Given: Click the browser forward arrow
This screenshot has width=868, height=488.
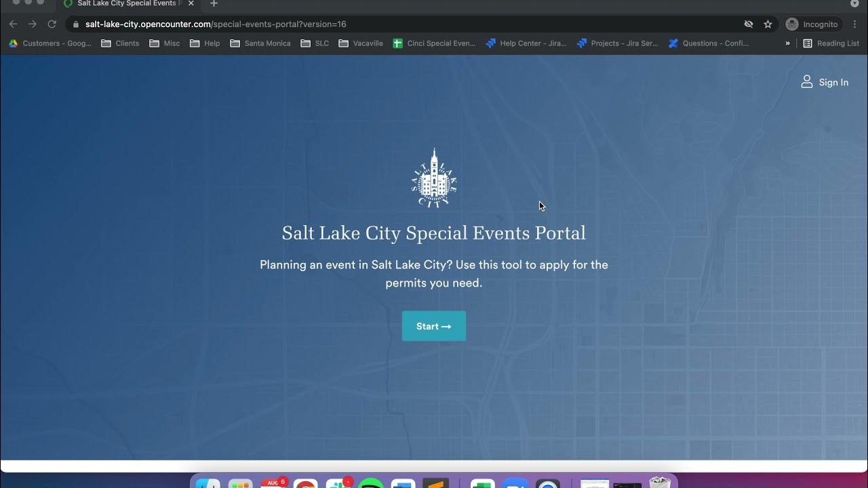Looking at the screenshot, I should click(33, 24).
